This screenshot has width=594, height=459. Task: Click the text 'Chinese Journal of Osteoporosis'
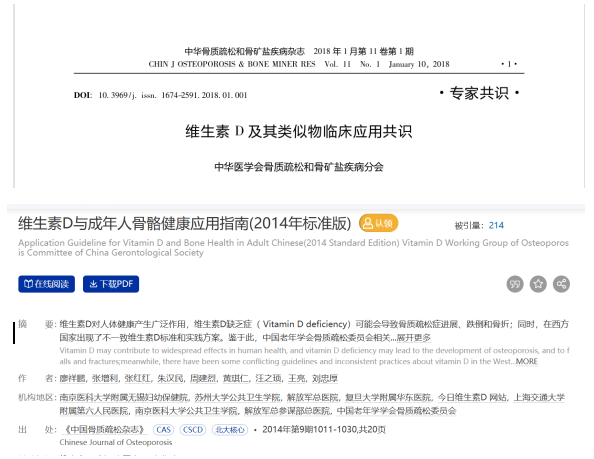[116, 442]
